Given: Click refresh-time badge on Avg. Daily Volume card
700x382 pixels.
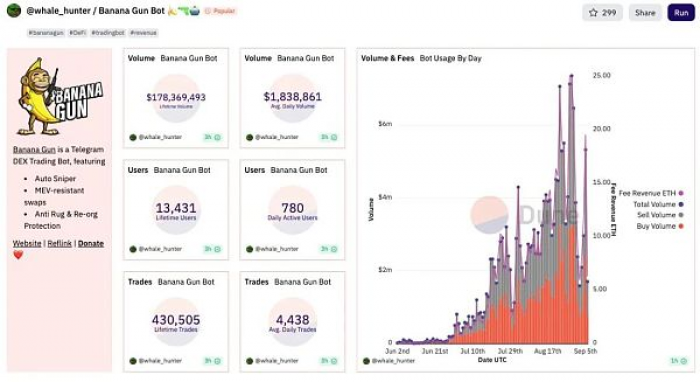Looking at the screenshot, I should coord(329,137).
